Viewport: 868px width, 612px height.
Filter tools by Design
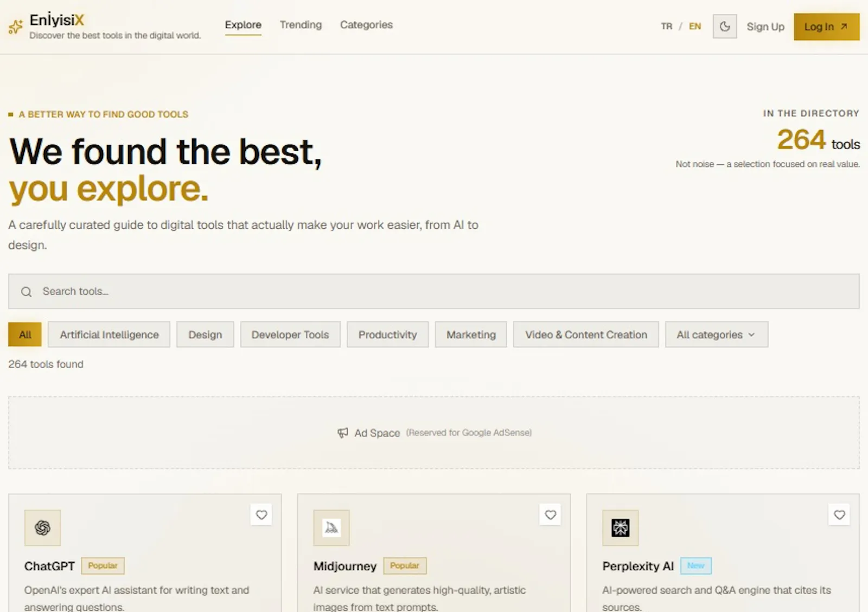coord(205,334)
